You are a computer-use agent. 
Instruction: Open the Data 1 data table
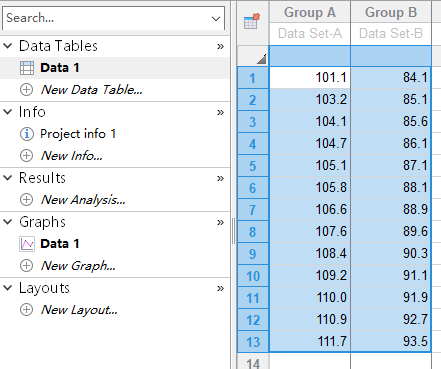point(60,68)
